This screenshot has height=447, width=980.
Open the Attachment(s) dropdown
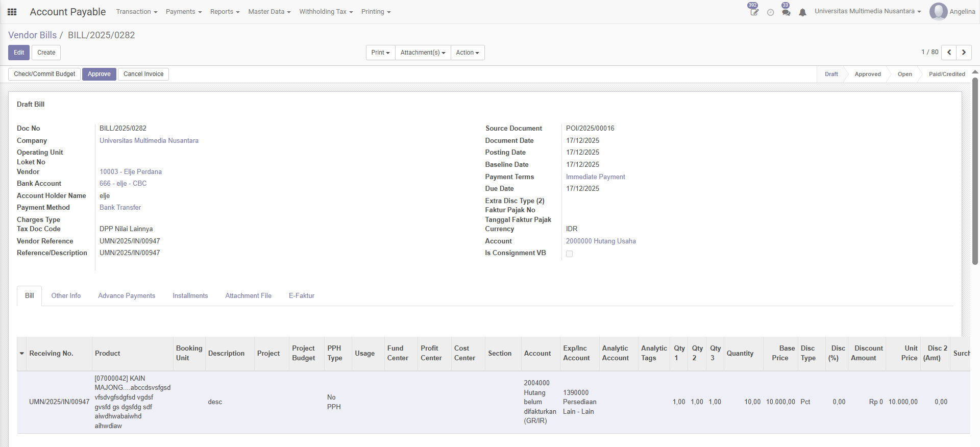click(x=423, y=53)
